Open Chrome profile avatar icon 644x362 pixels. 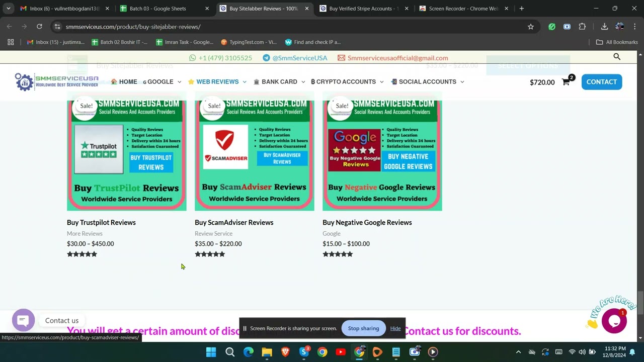(619, 27)
